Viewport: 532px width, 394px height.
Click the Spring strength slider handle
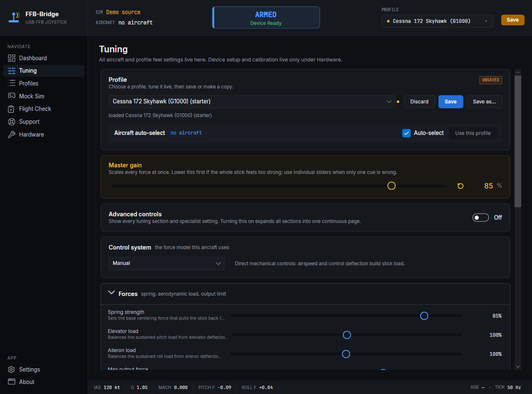point(424,316)
